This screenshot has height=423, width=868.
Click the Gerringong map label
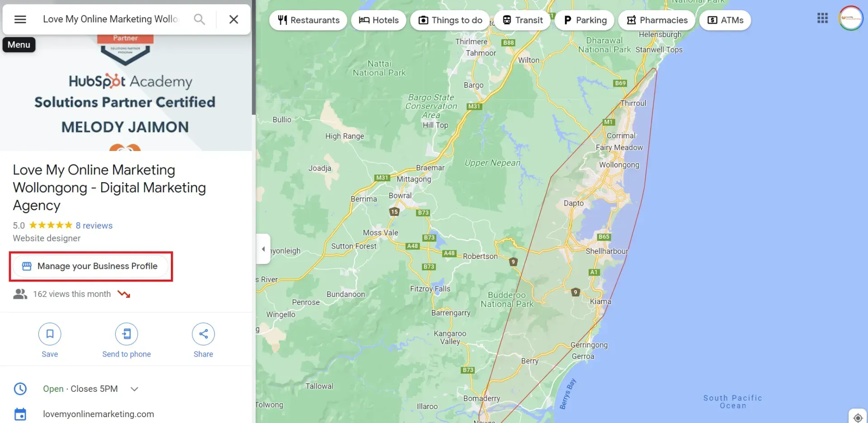[589, 345]
